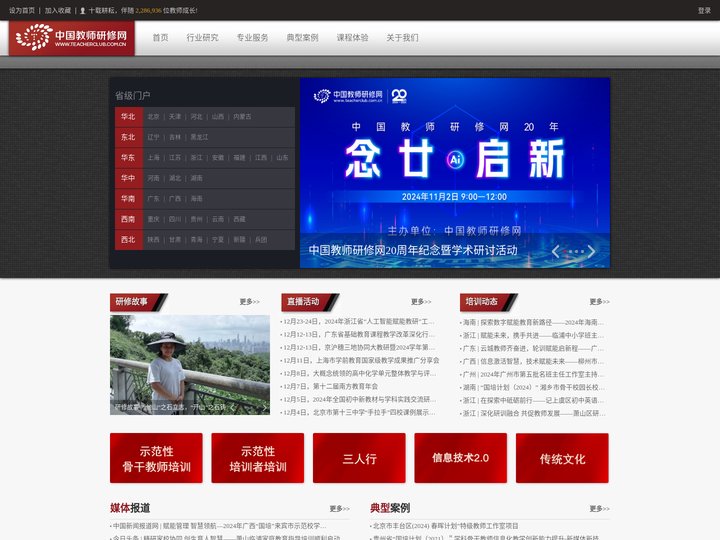Viewport: 720px width, 540px height.
Task: Open the 黑龙江 provincial portal link
Action: (199, 137)
